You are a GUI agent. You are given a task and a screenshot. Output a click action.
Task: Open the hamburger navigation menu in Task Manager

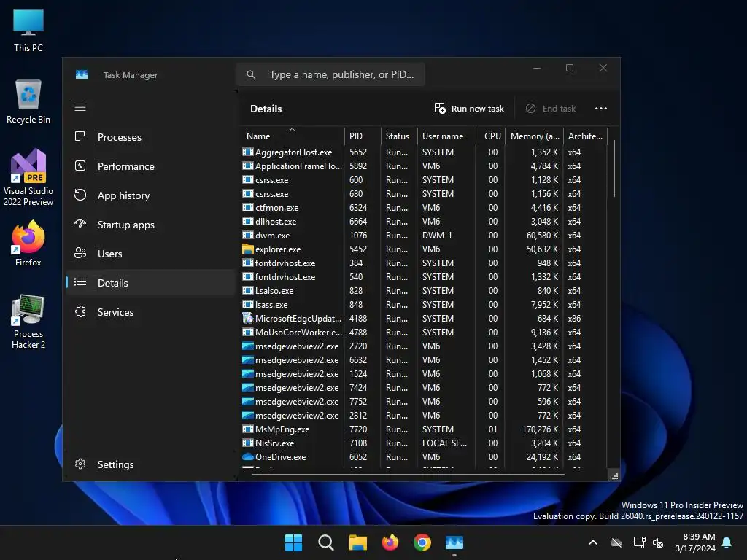coord(80,108)
